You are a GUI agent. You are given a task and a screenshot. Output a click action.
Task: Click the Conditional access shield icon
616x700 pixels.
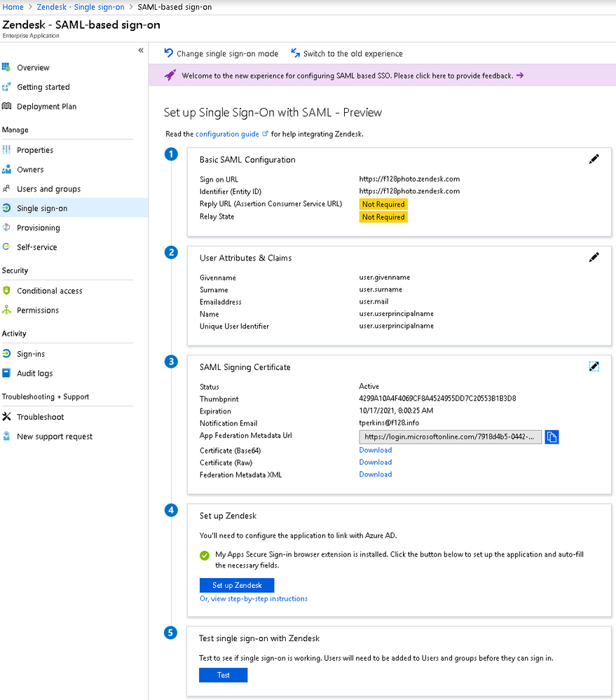point(6,290)
